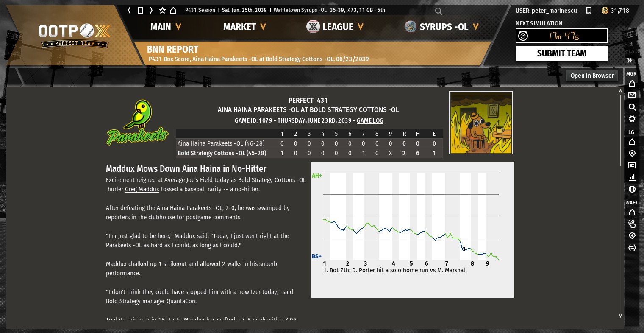Image resolution: width=644 pixels, height=333 pixels.
Task: Click the forward navigation arrow
Action: pyautogui.click(x=151, y=10)
